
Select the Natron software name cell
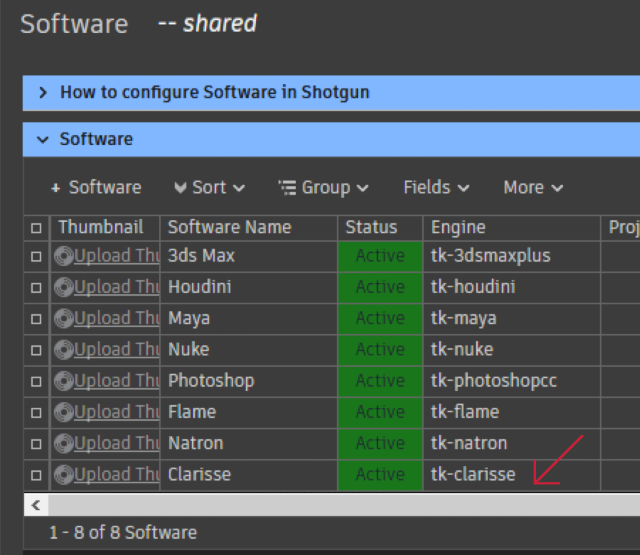tap(249, 444)
